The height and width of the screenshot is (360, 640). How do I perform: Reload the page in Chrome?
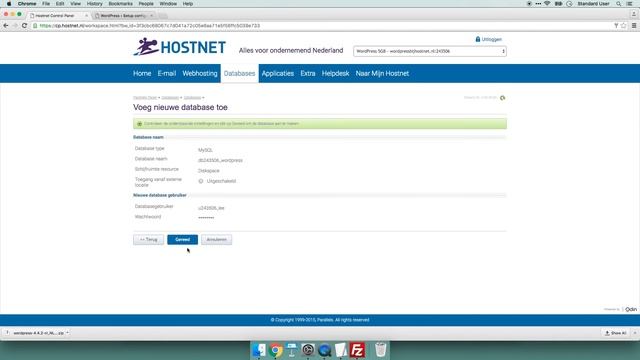[x=24, y=26]
